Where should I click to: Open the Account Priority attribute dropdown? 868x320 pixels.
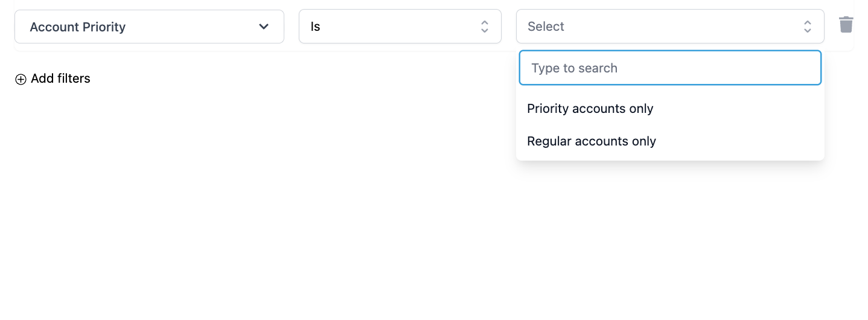click(149, 27)
